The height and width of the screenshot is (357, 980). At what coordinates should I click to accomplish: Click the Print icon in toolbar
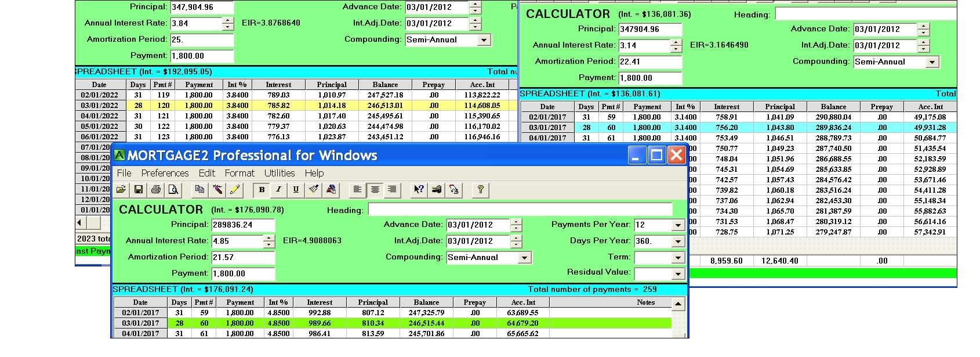(x=155, y=189)
